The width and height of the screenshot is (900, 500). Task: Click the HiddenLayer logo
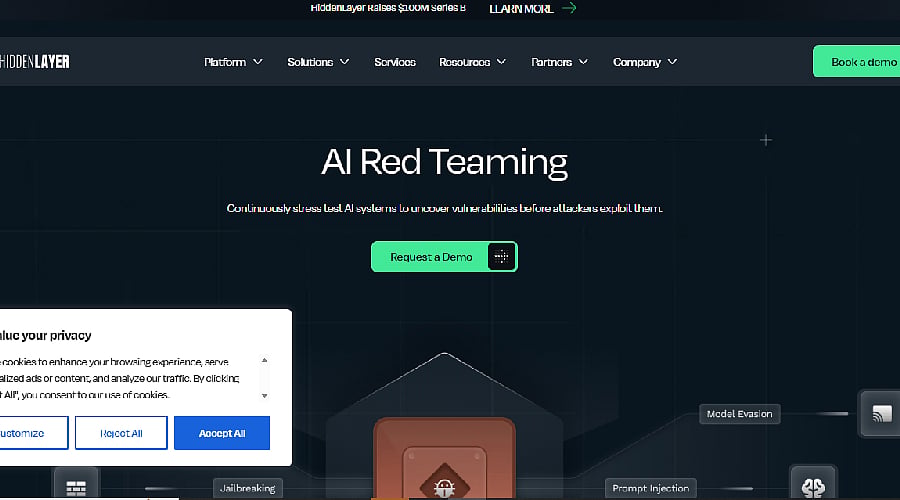34,61
